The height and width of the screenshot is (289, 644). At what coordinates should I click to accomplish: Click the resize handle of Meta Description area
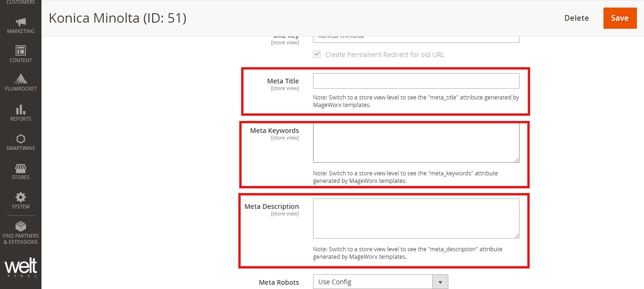[x=517, y=236]
